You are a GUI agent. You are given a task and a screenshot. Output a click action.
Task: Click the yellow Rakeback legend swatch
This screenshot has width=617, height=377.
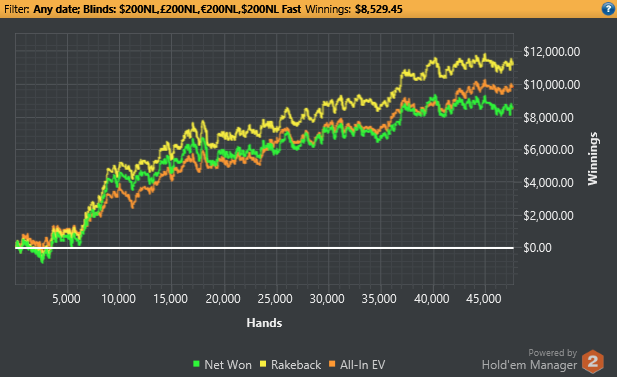click(263, 364)
